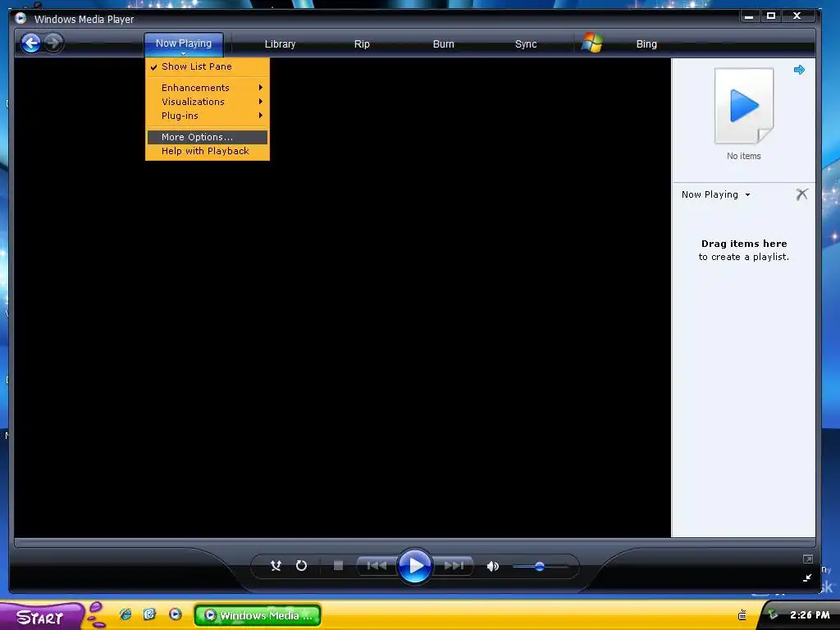Expand the Visualizations submenu
840x630 pixels.
pos(208,102)
